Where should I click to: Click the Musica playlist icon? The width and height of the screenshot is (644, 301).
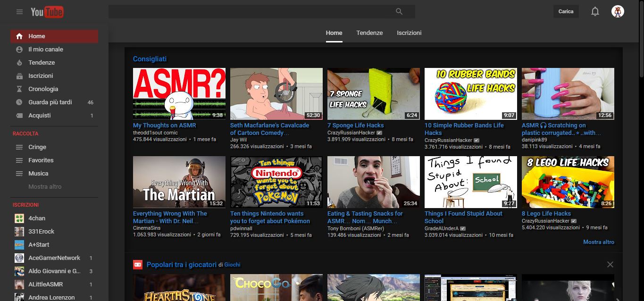point(19,174)
